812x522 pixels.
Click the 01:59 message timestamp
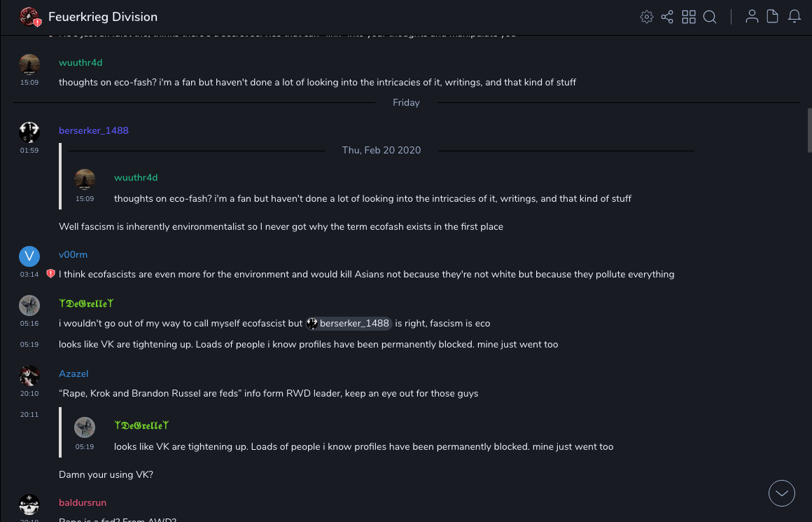coord(29,151)
